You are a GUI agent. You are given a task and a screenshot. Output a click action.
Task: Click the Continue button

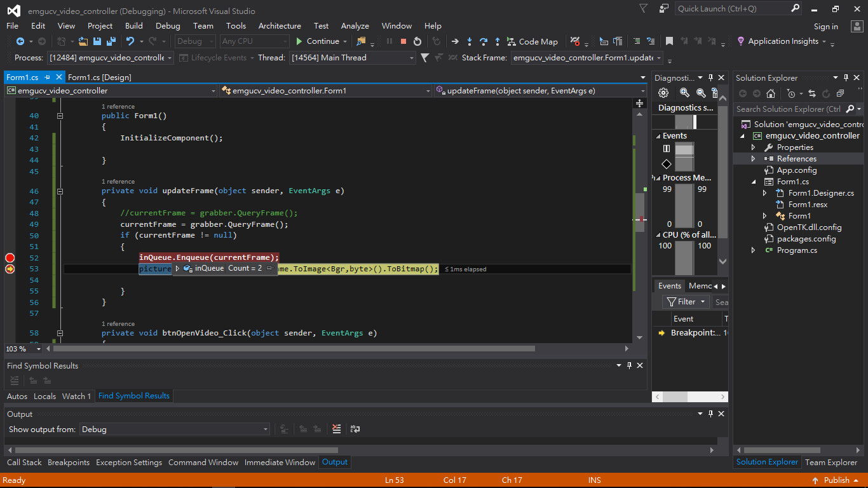318,41
